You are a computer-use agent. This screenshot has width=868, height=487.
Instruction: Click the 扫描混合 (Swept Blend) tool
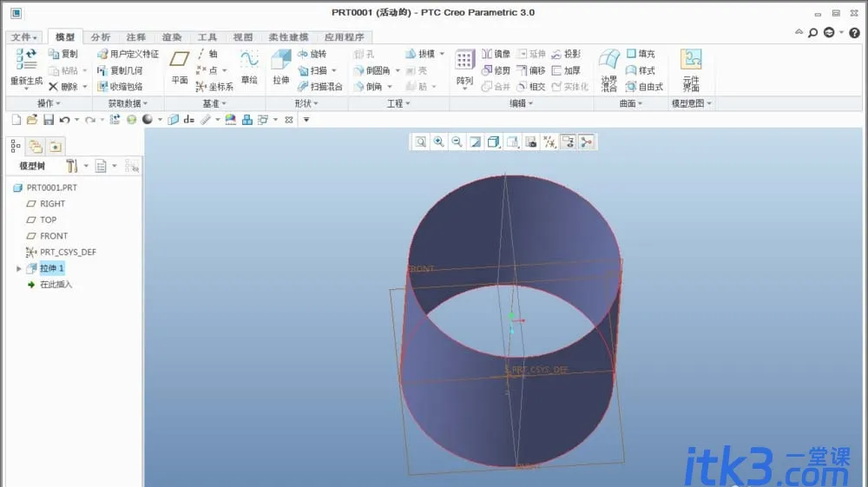point(320,86)
